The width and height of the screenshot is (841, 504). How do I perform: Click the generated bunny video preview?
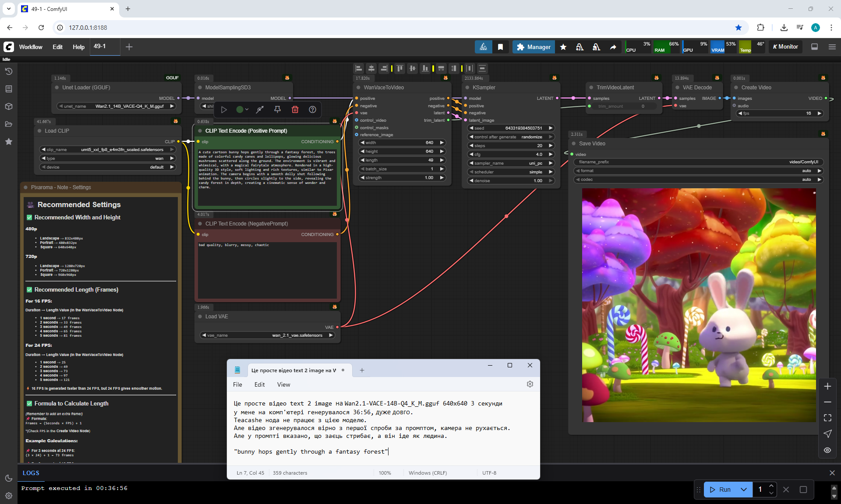pos(699,305)
